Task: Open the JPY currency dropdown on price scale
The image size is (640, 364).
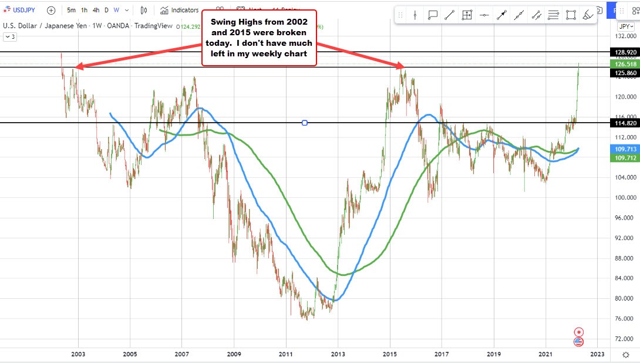Action: [625, 26]
